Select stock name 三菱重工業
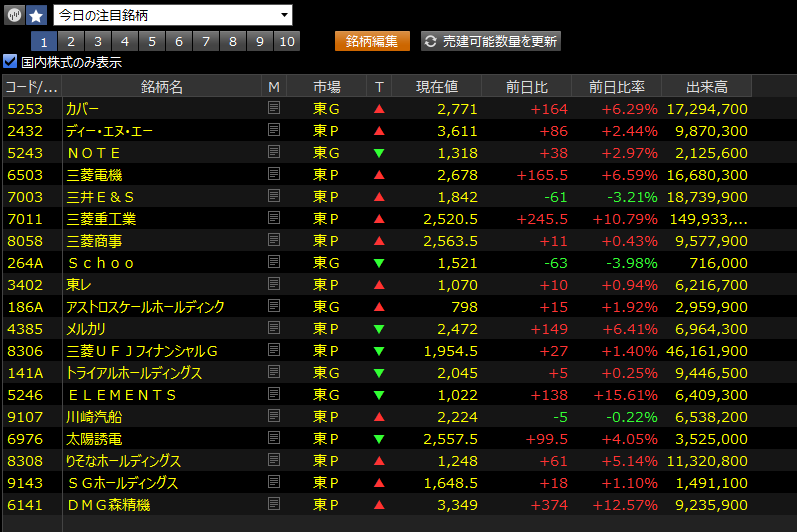The height and width of the screenshot is (532, 797). pyautogui.click(x=101, y=219)
